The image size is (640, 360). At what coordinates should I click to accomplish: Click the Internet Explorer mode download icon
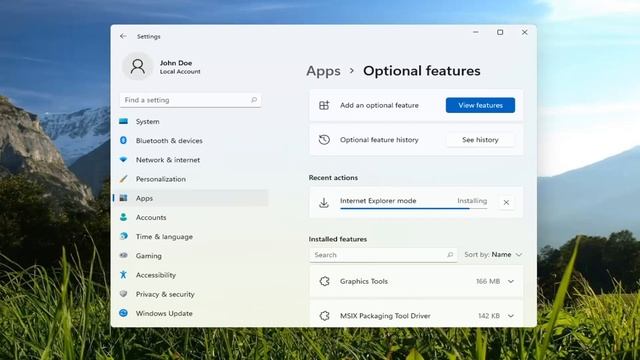324,202
